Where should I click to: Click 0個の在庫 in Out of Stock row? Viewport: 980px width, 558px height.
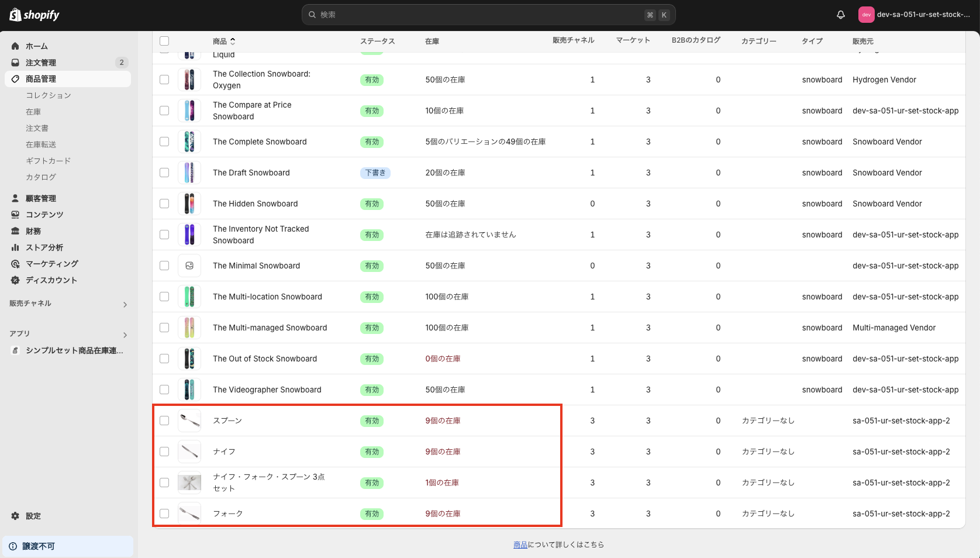(x=443, y=359)
